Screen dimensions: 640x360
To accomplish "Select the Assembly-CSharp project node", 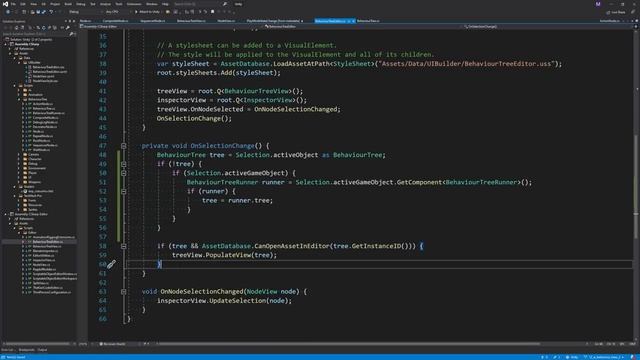I will [x=27, y=44].
